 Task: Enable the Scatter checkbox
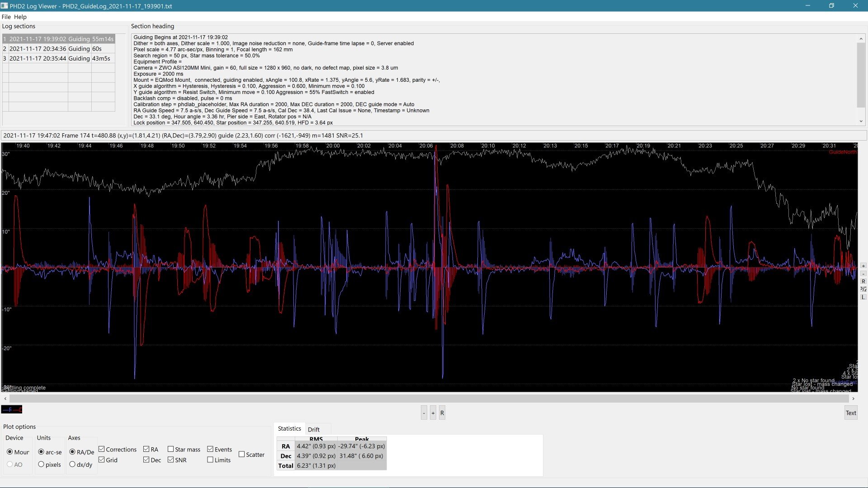tap(242, 455)
